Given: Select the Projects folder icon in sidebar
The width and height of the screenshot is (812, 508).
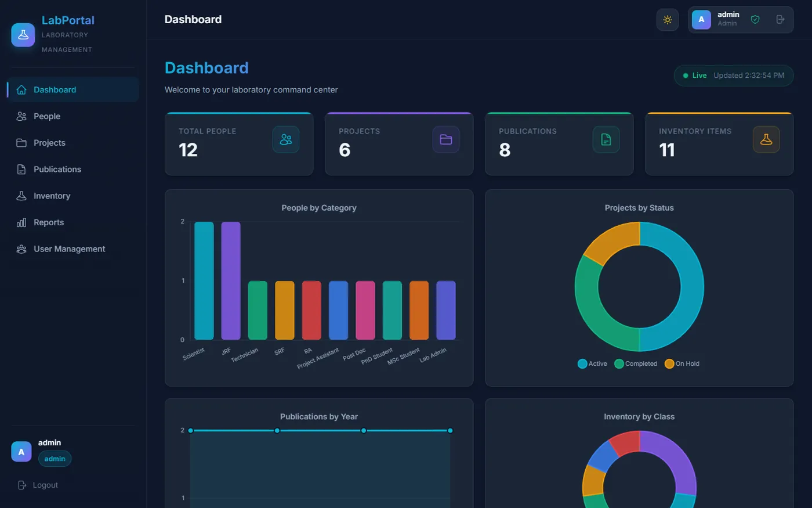Looking at the screenshot, I should 21,143.
